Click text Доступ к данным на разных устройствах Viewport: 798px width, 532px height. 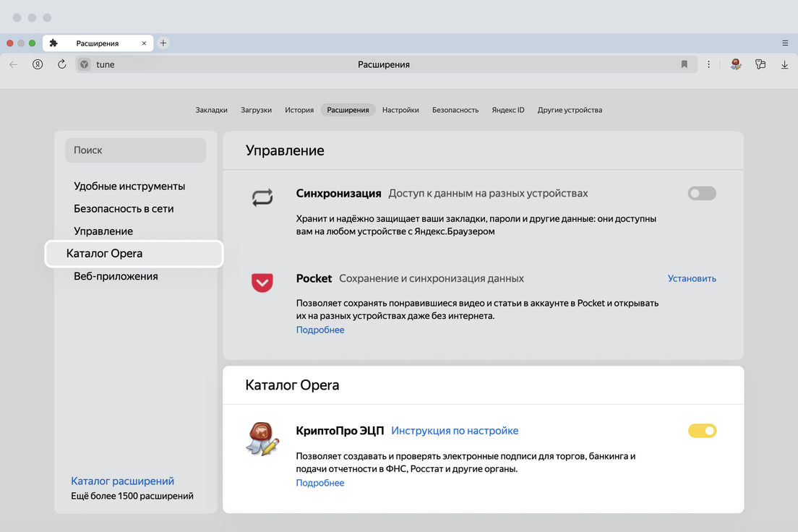click(x=488, y=194)
